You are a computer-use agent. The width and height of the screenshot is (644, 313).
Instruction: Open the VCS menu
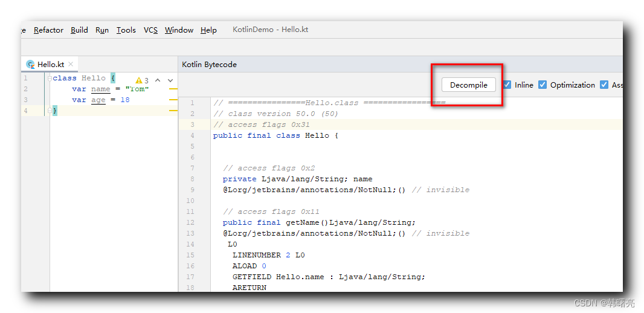(150, 30)
